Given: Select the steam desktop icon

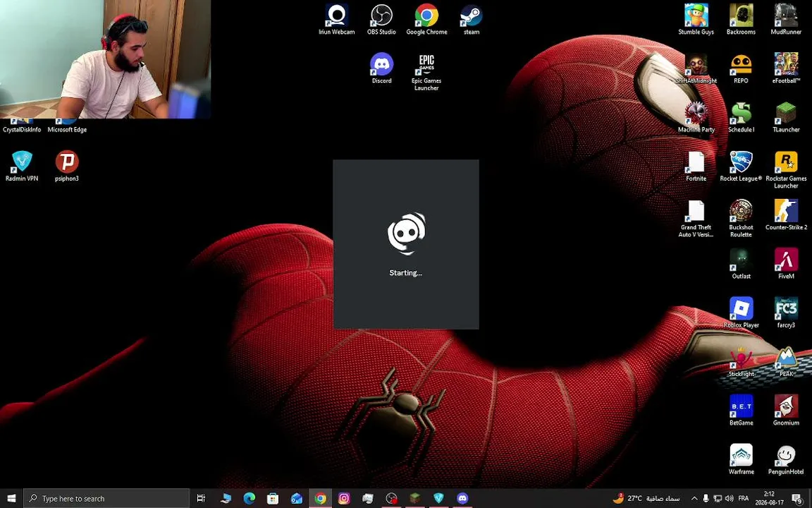Looking at the screenshot, I should [x=472, y=20].
